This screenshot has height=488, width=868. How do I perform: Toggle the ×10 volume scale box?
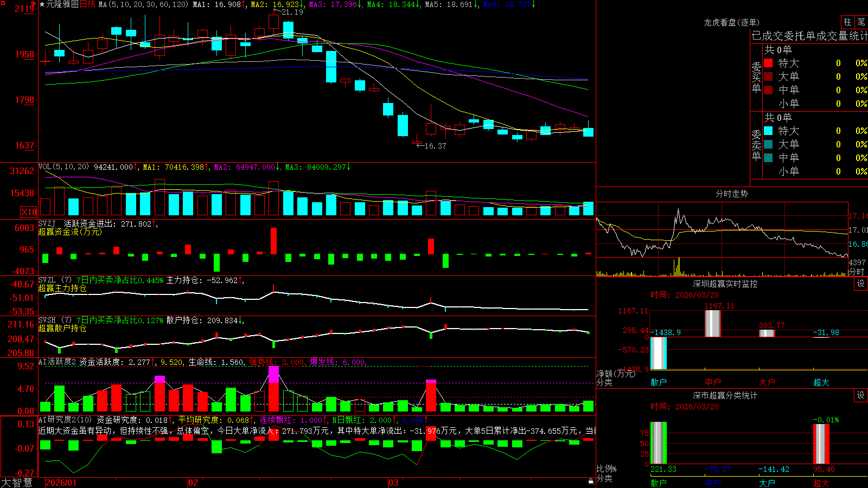click(29, 212)
